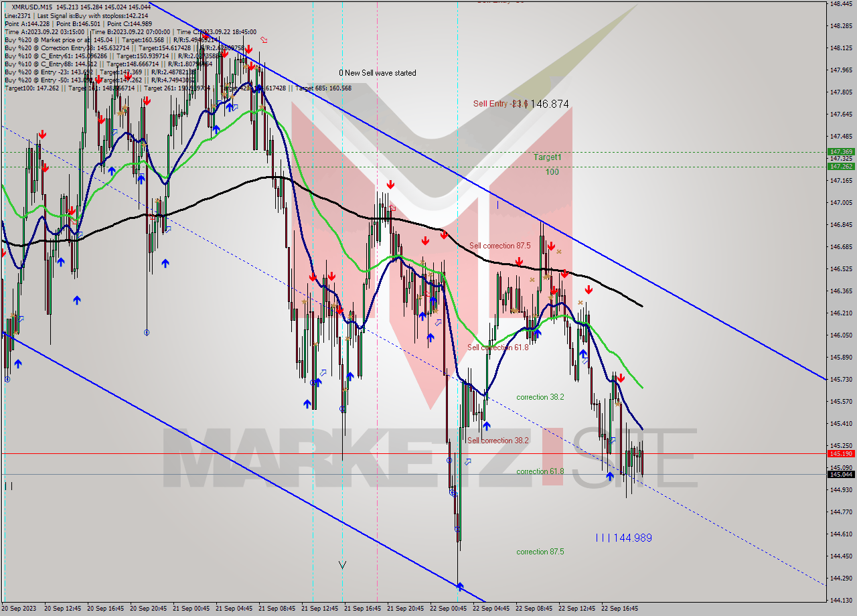The width and height of the screenshot is (857, 616).
Task: Click the red 145.190 price tag
Action: (841, 453)
